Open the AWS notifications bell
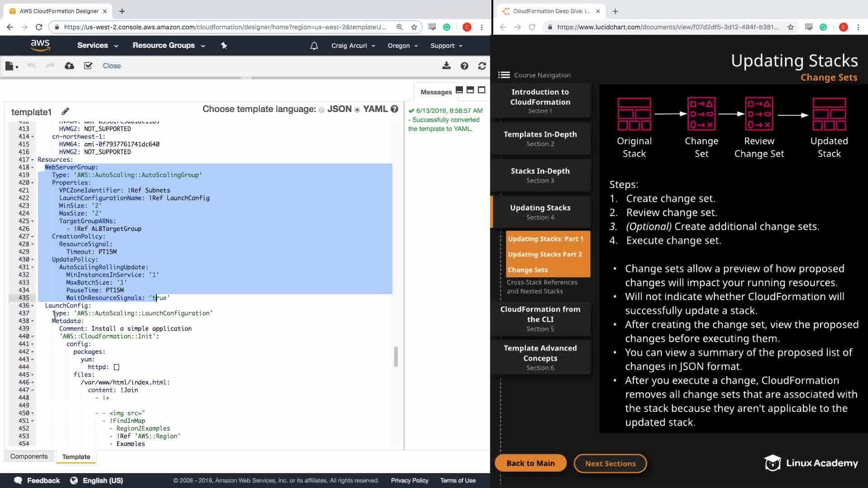This screenshot has height=488, width=868. click(314, 46)
